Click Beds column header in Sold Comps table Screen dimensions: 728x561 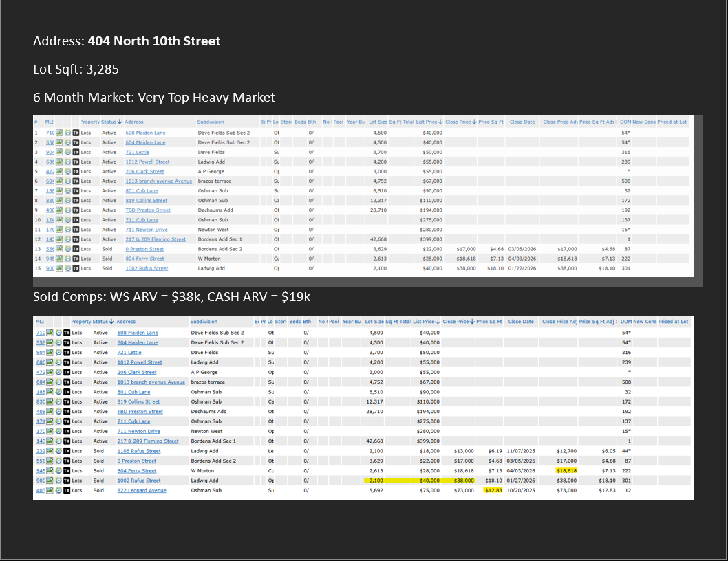[x=295, y=322]
